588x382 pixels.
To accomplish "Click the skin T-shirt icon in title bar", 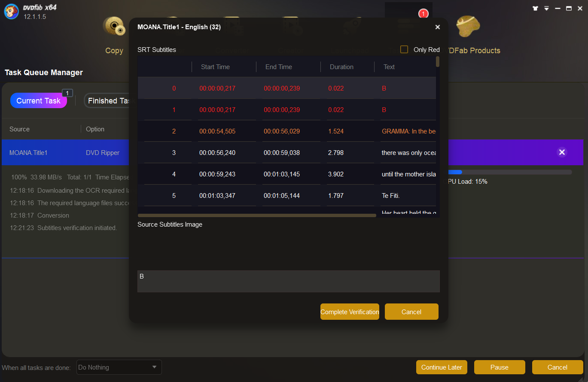I will pos(535,8).
